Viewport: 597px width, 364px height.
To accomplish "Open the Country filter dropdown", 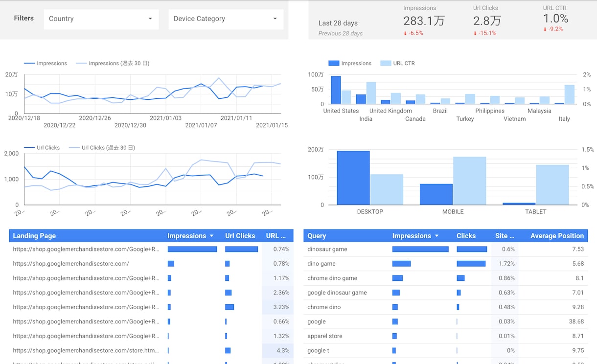I will 101,19.
